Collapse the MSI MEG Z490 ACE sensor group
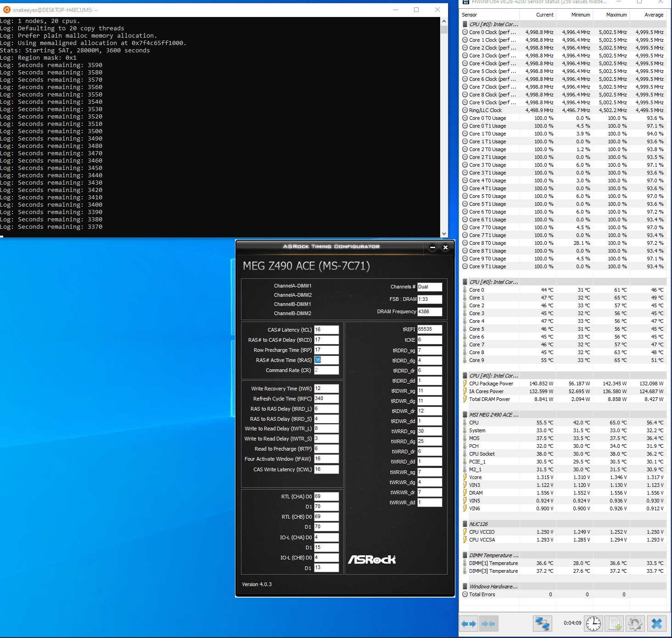 [465, 415]
